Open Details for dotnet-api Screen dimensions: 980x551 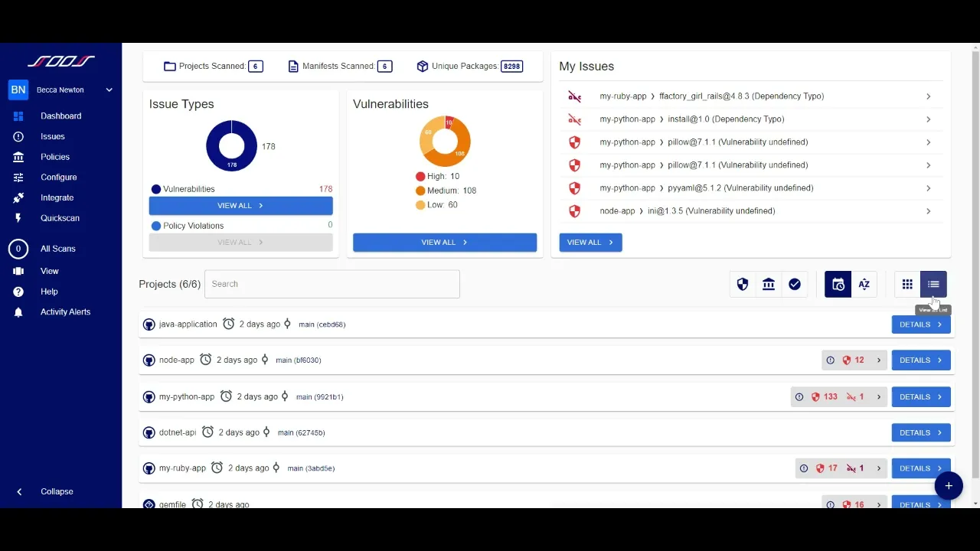point(921,433)
